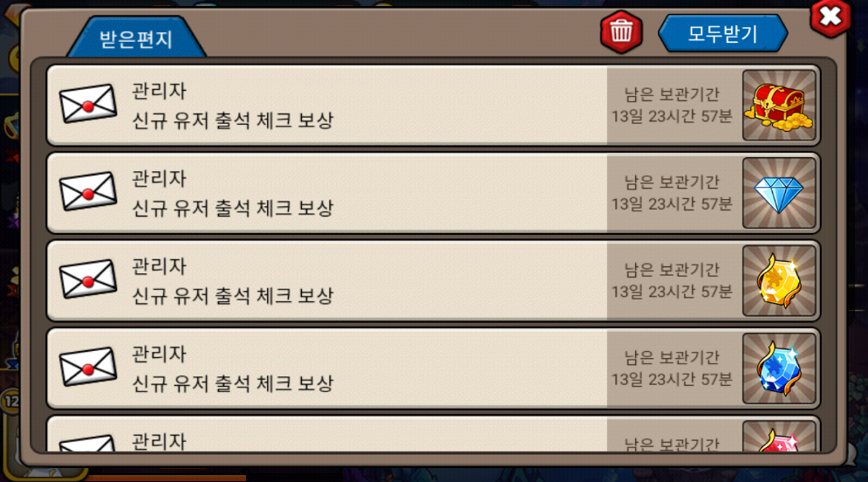Tap the red treasure chest reward icon
The height and width of the screenshot is (482, 868).
point(779,106)
